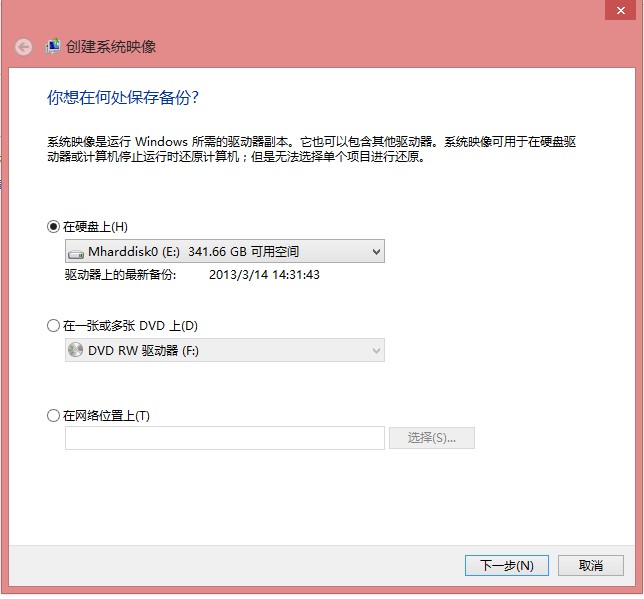This screenshot has height=599, width=644.
Task: Cancel the wizard with 取消 button
Action: coord(591,566)
